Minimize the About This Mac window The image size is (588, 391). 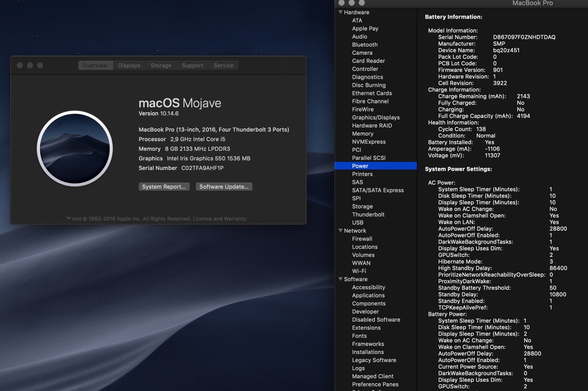click(x=30, y=65)
